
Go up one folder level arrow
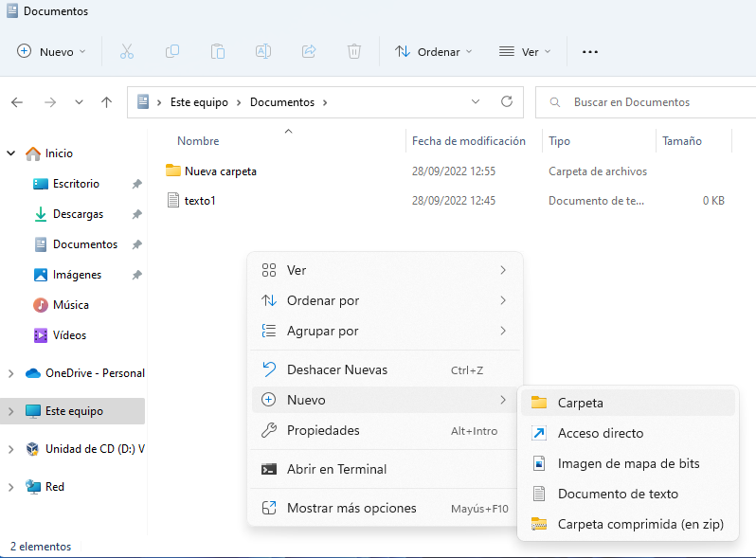click(107, 102)
